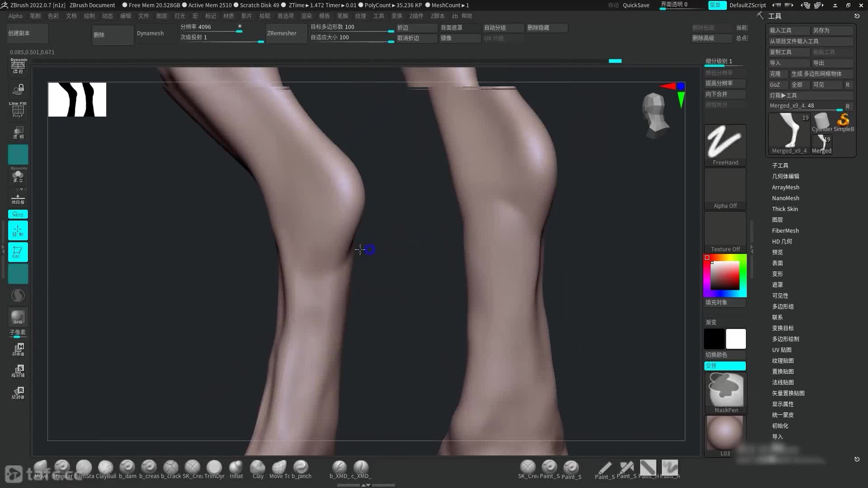Open the L03 material sphere
868x488 pixels.
click(725, 436)
